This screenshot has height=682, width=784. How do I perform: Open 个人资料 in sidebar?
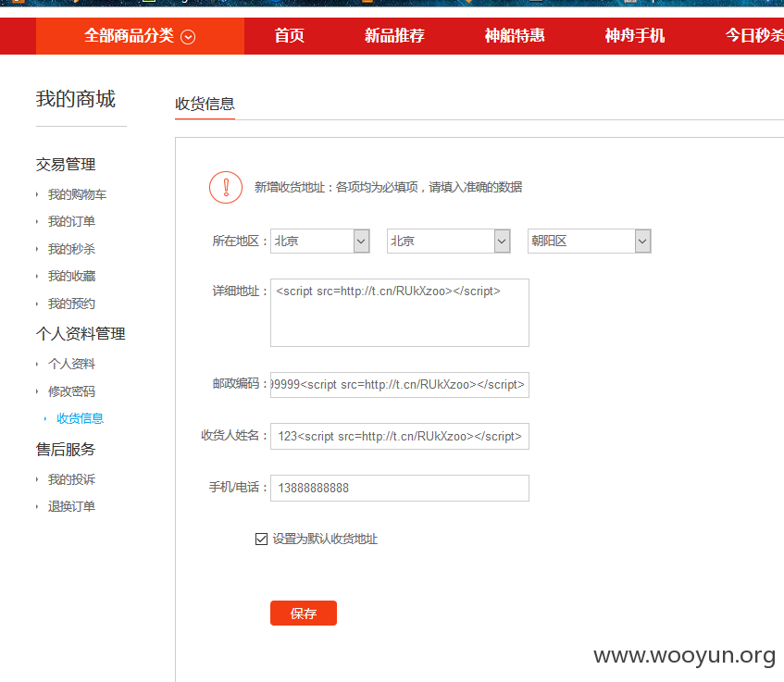tap(71, 364)
